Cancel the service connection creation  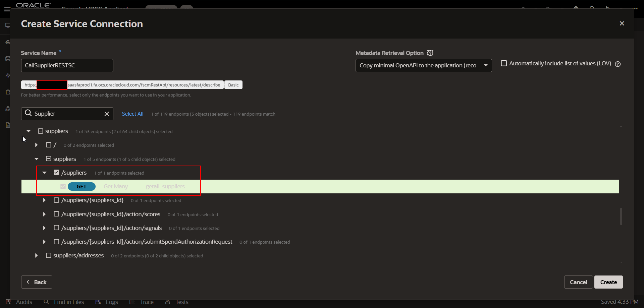click(x=578, y=282)
